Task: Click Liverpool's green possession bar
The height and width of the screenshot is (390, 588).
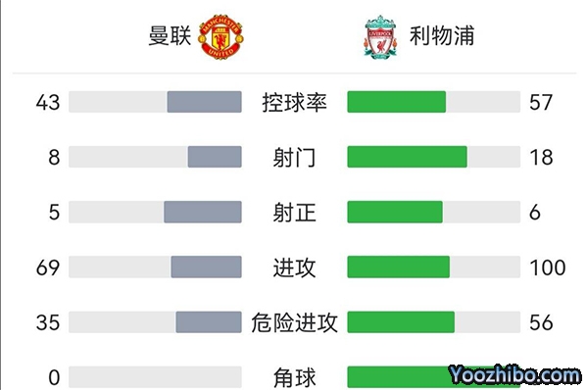Action: coord(396,102)
